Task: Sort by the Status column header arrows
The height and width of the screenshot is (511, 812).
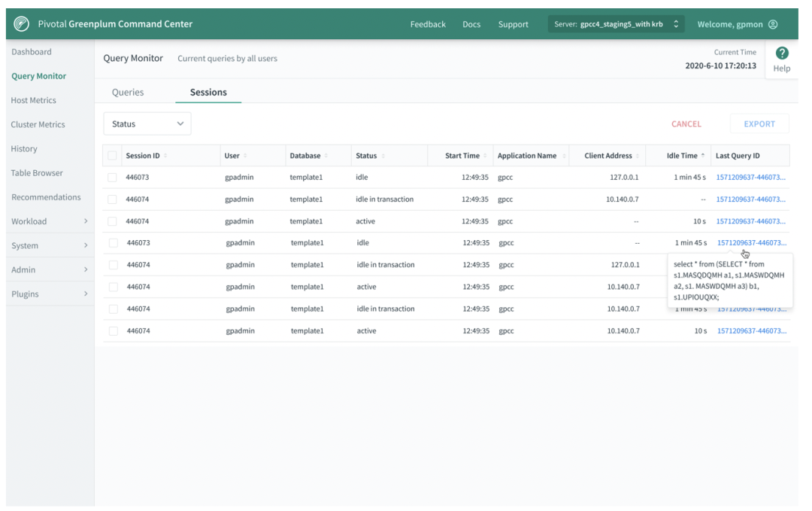Action: click(x=383, y=156)
